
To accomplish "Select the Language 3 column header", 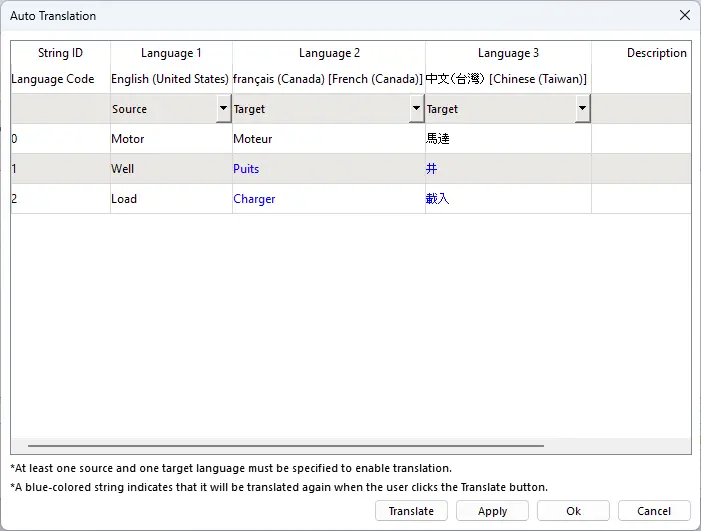I will tap(508, 53).
